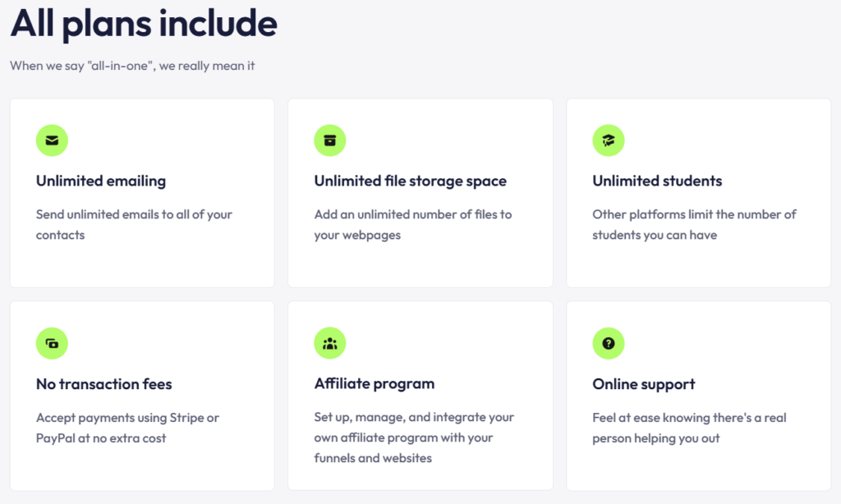Click the "all-in-one" subtitle text
The image size is (841, 504).
(x=132, y=66)
